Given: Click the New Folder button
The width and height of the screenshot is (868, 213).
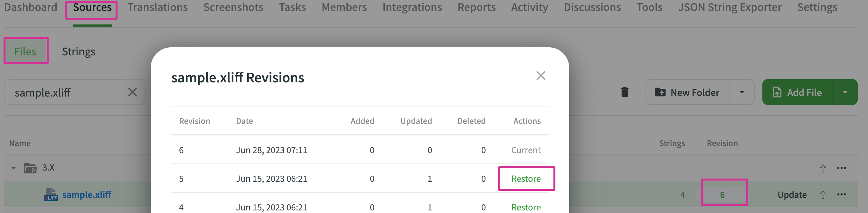Looking at the screenshot, I should pyautogui.click(x=687, y=92).
